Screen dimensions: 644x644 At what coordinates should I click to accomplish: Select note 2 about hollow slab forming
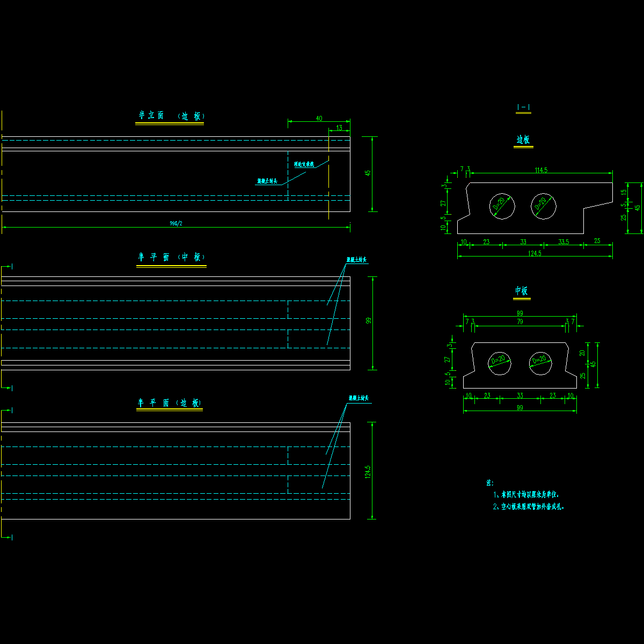coord(529,507)
